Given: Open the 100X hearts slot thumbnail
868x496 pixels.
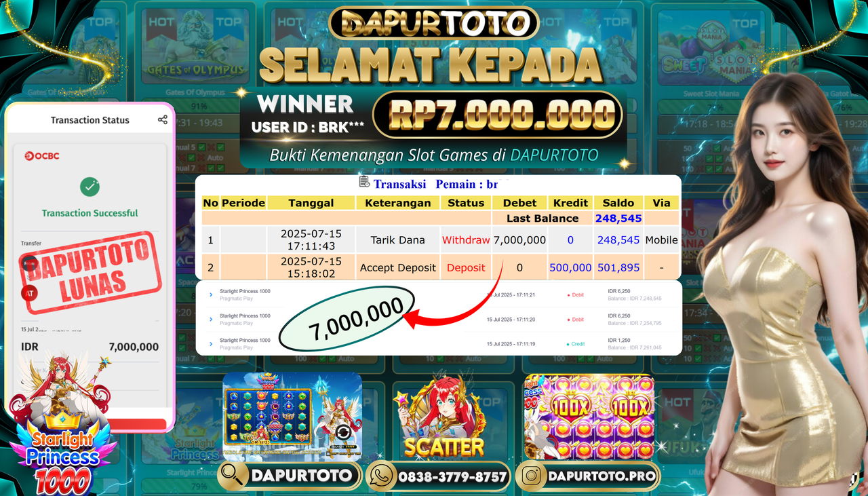Looking at the screenshot, I should (x=589, y=417).
